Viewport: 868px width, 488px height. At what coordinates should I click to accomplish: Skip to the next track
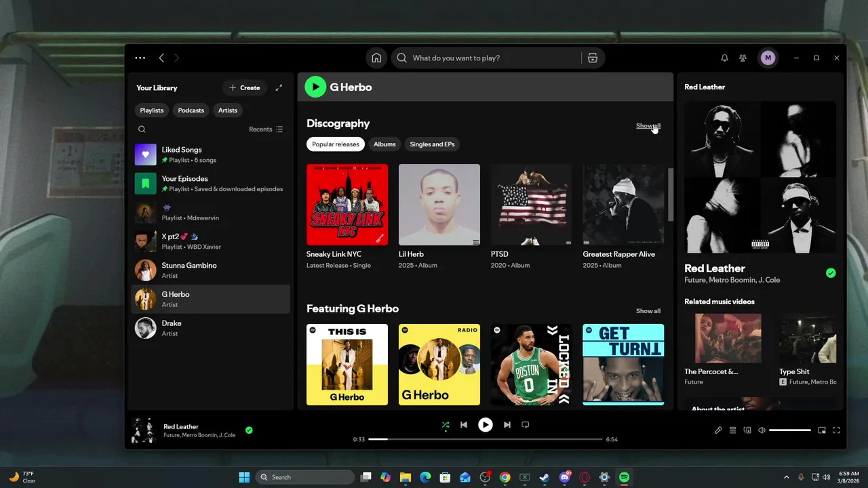tap(507, 425)
